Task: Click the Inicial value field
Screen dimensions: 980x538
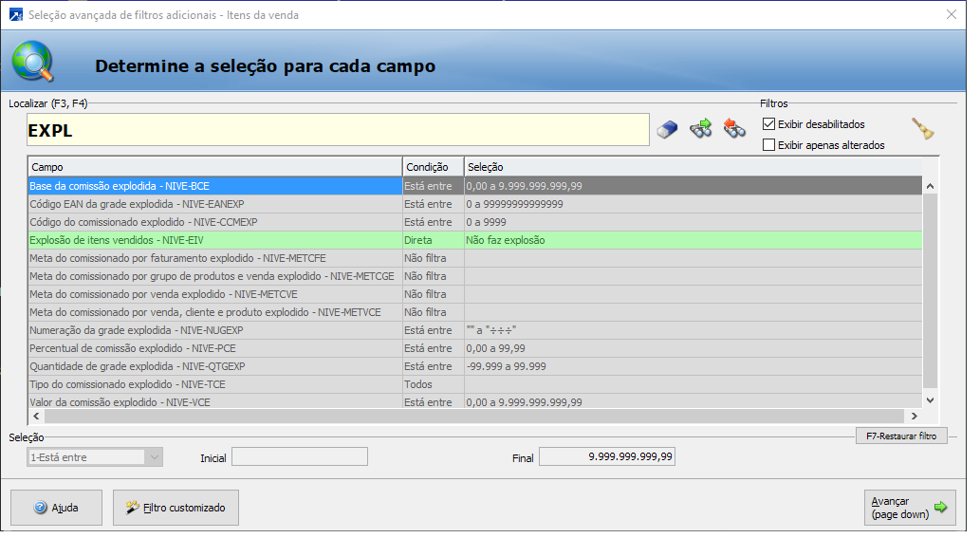Action: point(300,456)
